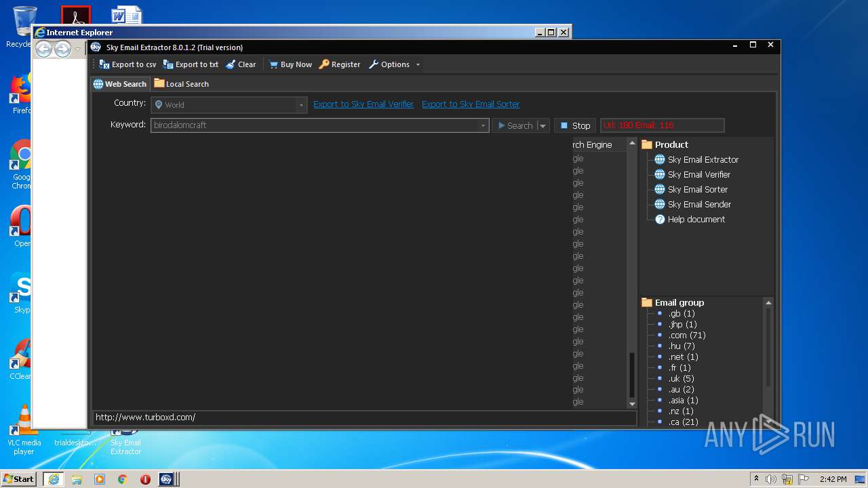Switch to the Local Search tab
The height and width of the screenshot is (488, 868).
coord(181,84)
